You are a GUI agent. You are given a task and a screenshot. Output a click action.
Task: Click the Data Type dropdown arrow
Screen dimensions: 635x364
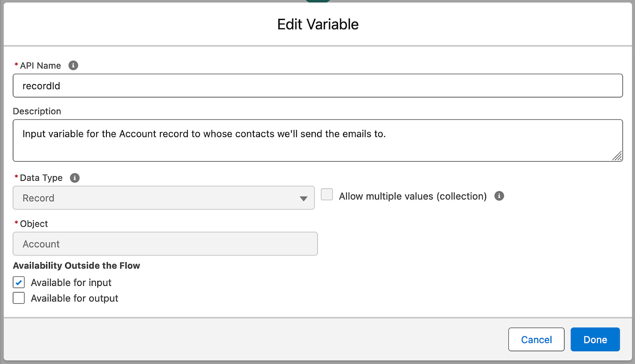click(x=304, y=198)
